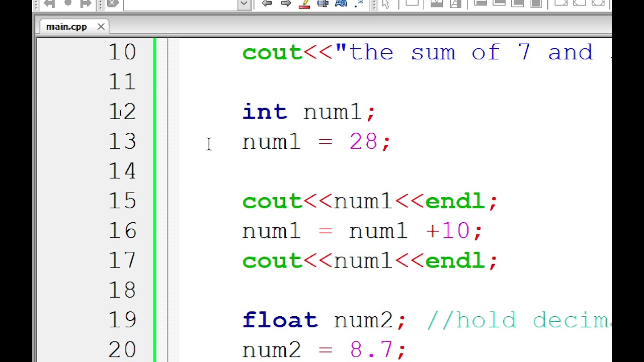
Task: Click line number 14 in the margin
Action: (x=122, y=171)
